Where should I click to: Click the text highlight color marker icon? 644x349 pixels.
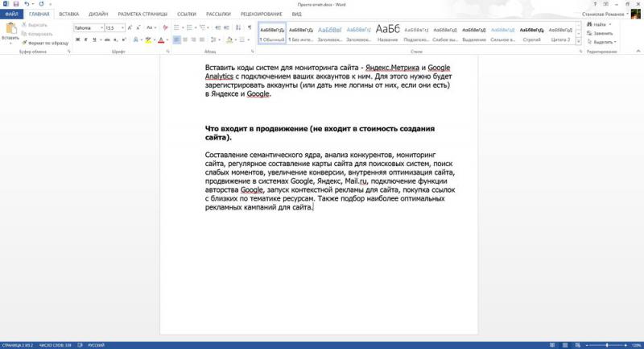click(148, 39)
